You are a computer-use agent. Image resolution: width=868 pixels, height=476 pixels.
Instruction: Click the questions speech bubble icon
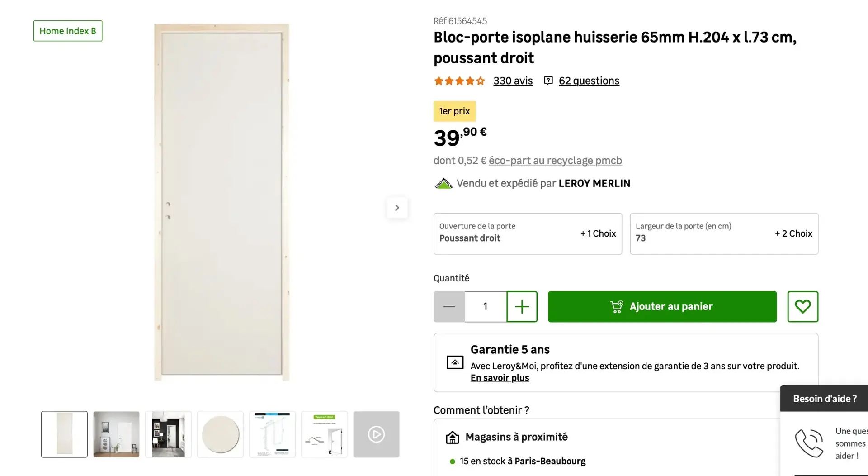point(548,81)
